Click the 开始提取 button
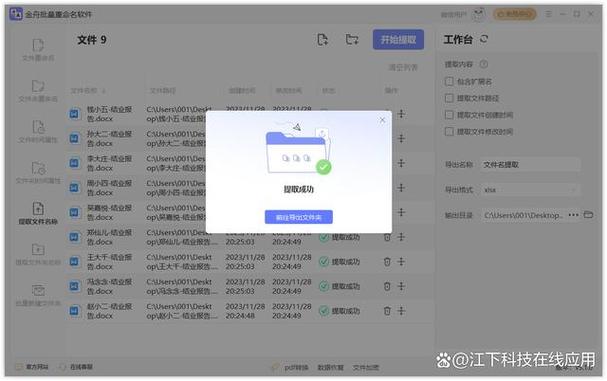Image resolution: width=607 pixels, height=381 pixels. click(398, 39)
